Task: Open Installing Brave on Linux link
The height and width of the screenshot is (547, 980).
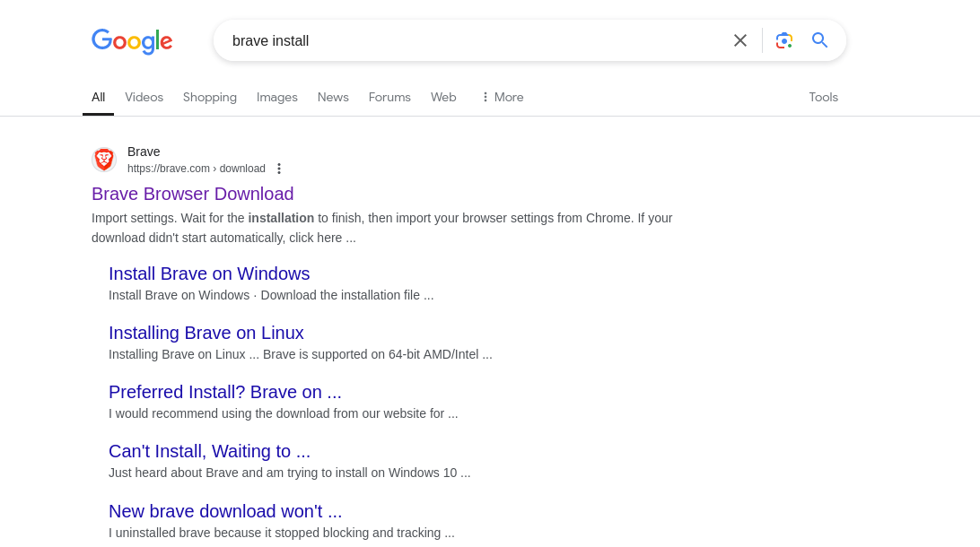Action: click(206, 333)
